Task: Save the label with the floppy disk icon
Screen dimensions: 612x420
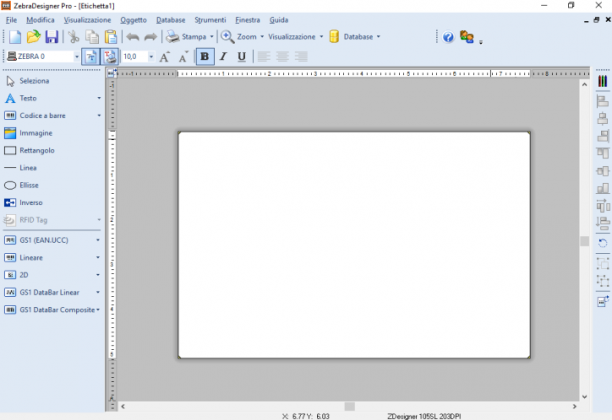Action: point(52,37)
